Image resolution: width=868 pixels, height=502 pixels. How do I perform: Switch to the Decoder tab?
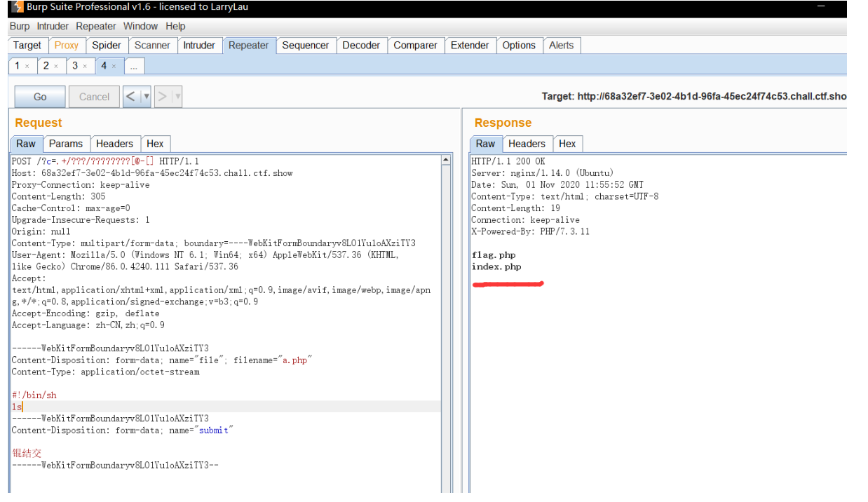tap(361, 45)
